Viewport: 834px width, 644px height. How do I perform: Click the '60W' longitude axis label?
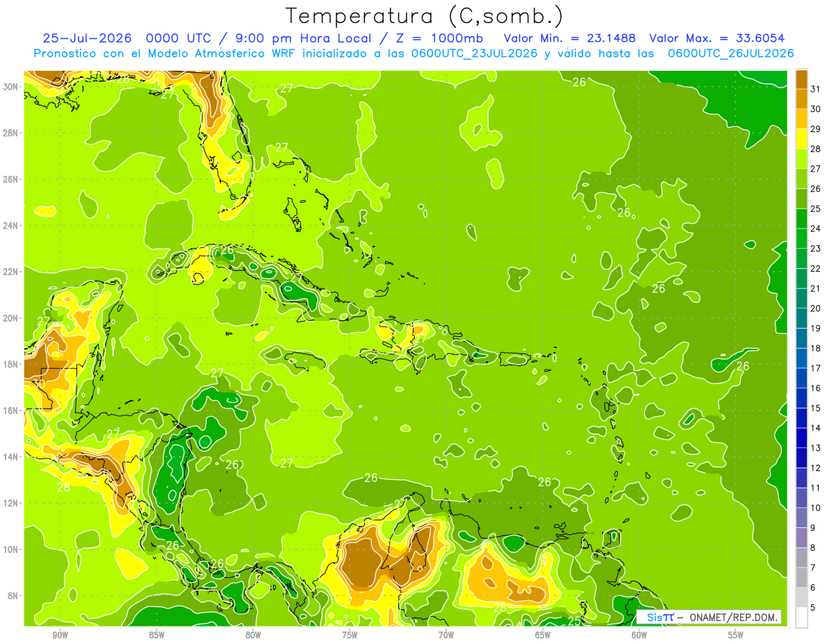[x=639, y=635]
